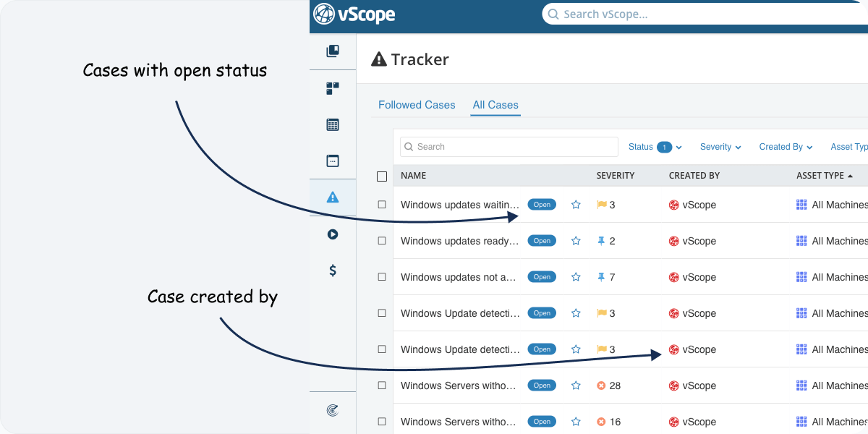This screenshot has width=868, height=434.
Task: Check the 'Windows updates not a…' row checkbox
Action: 382,277
